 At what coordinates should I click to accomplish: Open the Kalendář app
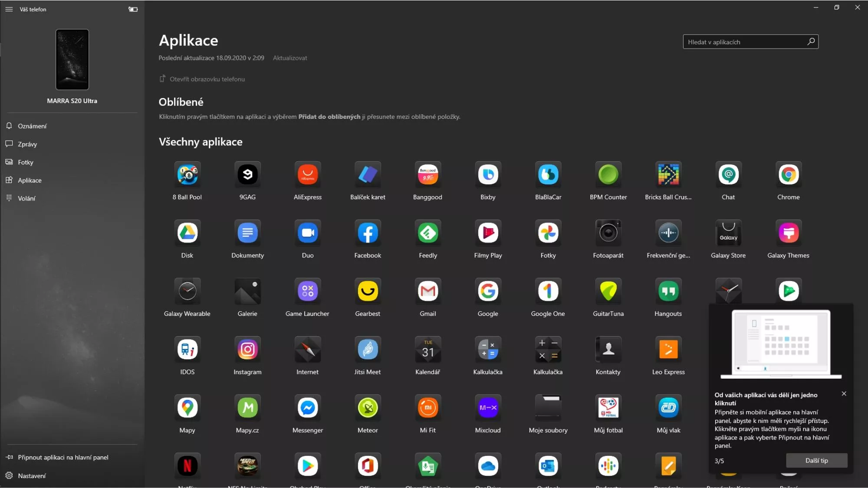(428, 349)
